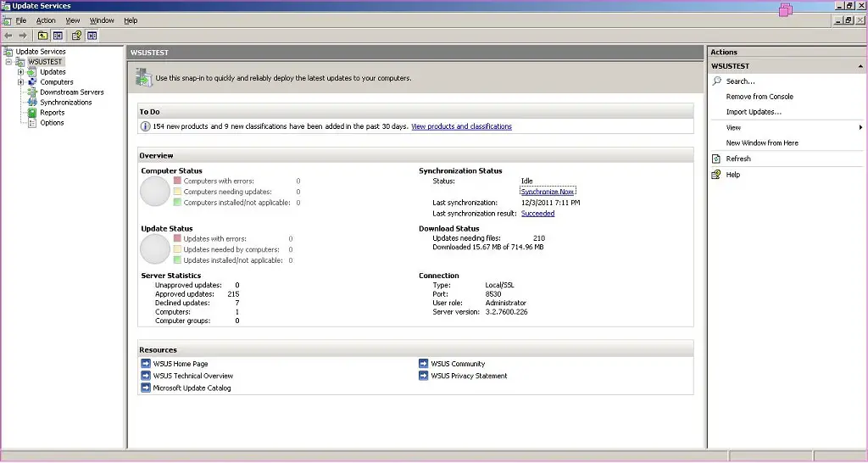Click the Administrator user role value

[x=506, y=303]
